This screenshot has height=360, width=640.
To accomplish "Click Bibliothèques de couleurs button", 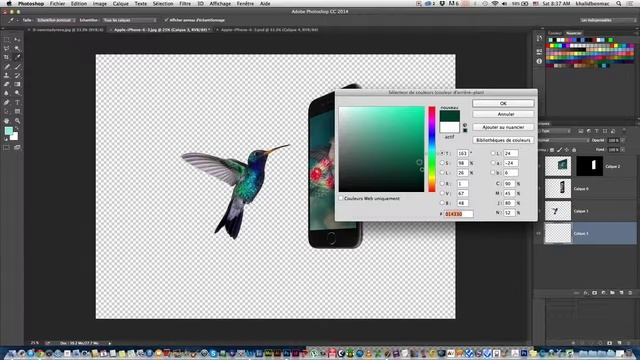I will point(503,140).
